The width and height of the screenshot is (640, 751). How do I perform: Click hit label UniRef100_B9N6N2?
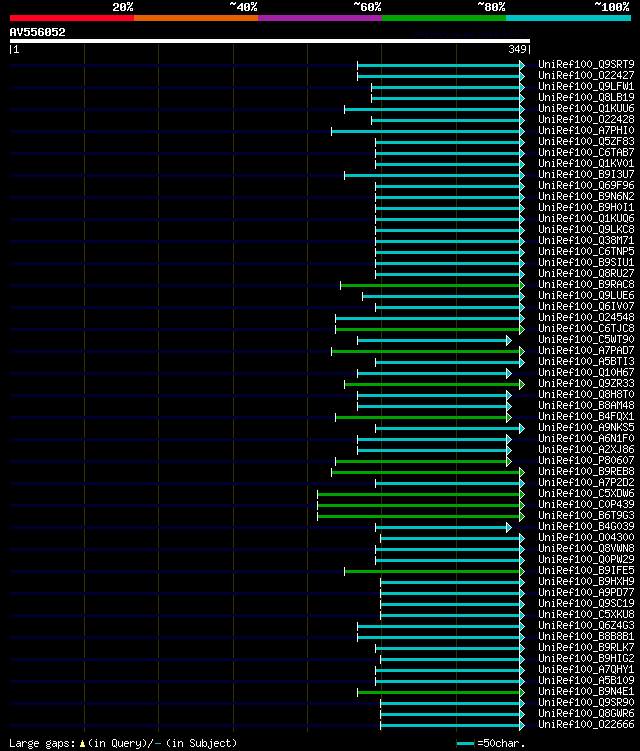point(586,196)
